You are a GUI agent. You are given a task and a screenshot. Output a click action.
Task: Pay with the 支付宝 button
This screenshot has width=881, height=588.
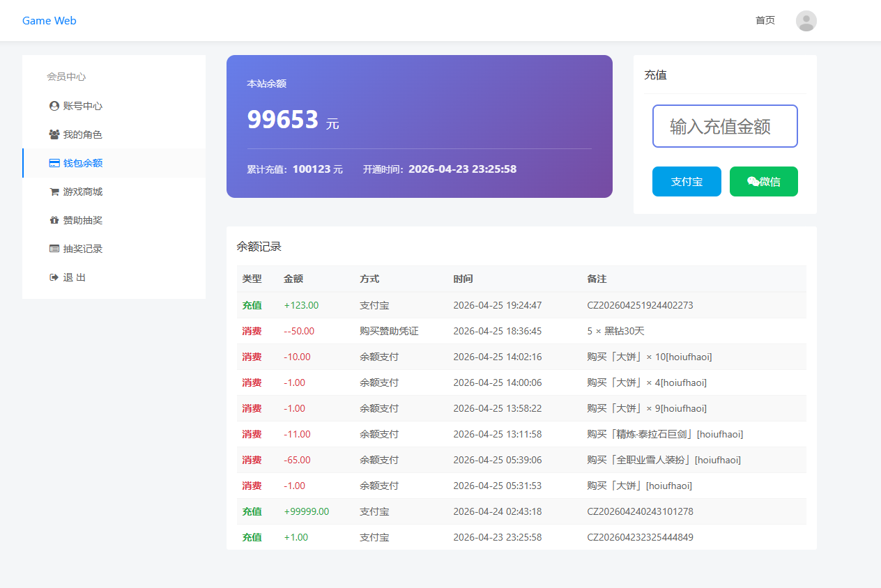pos(687,181)
